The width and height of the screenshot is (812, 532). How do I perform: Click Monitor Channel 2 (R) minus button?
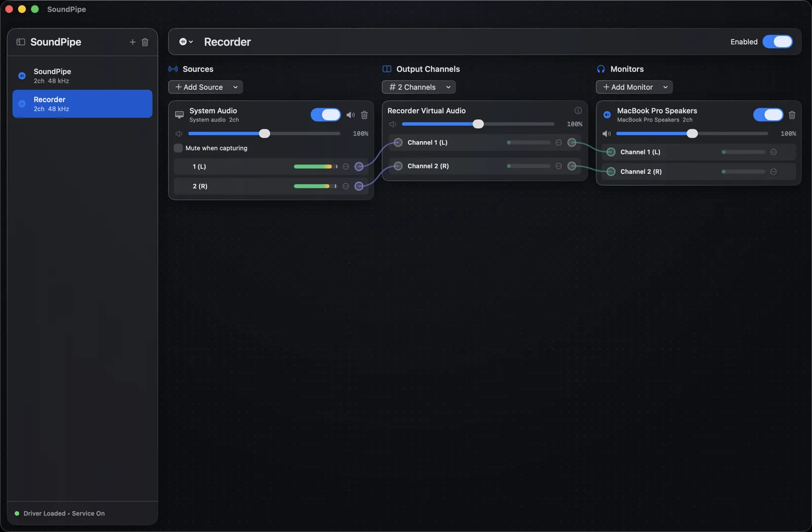pyautogui.click(x=773, y=172)
